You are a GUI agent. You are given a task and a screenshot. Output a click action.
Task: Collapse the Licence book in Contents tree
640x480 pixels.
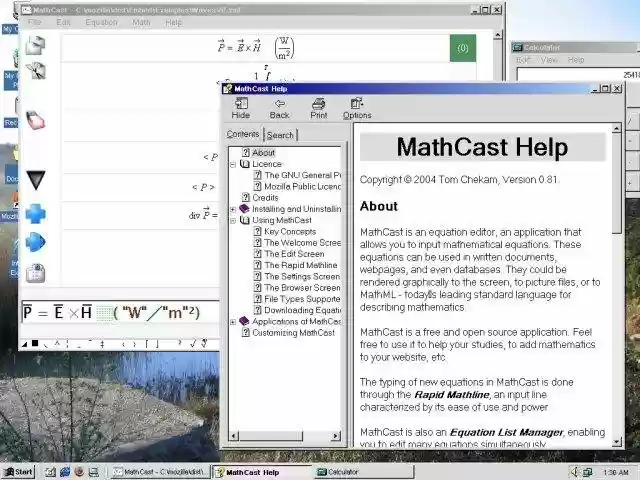pos(233,164)
